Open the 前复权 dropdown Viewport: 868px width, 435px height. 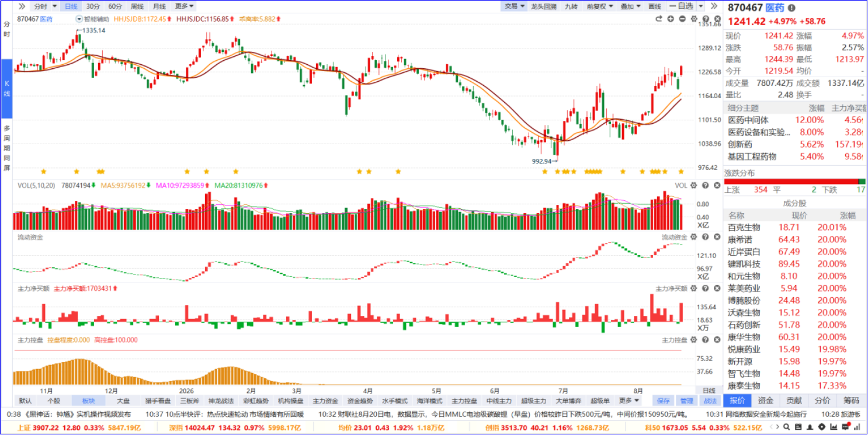[x=600, y=6]
